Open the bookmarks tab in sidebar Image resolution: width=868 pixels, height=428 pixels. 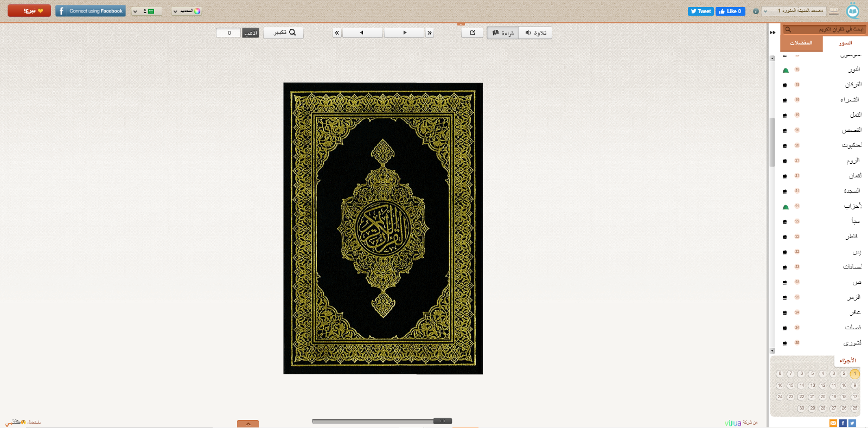click(801, 43)
